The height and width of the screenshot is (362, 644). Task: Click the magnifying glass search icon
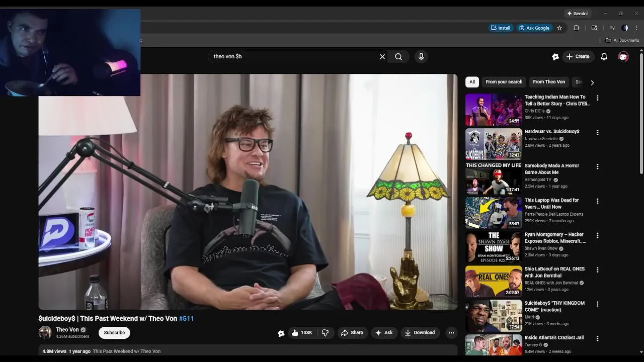[x=398, y=57]
